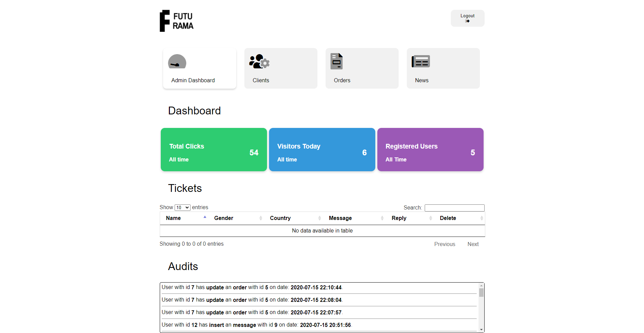Click the Previous pagination link

point(445,244)
